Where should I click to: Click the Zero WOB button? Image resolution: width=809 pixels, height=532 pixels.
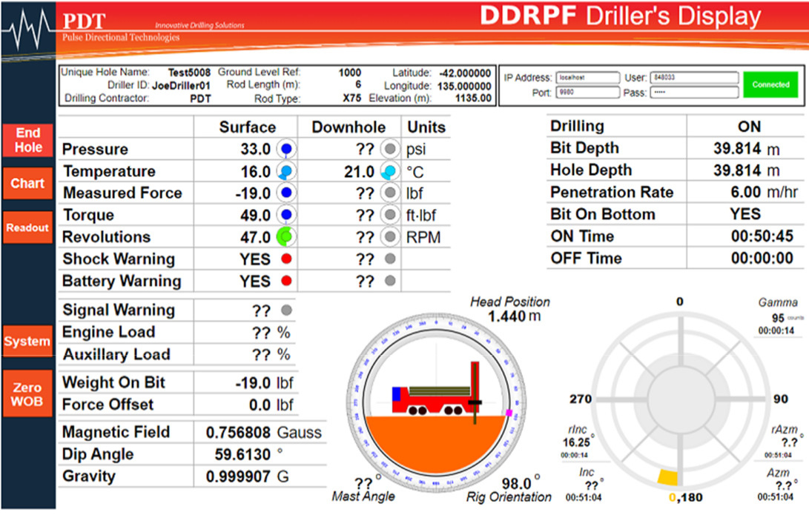28,394
